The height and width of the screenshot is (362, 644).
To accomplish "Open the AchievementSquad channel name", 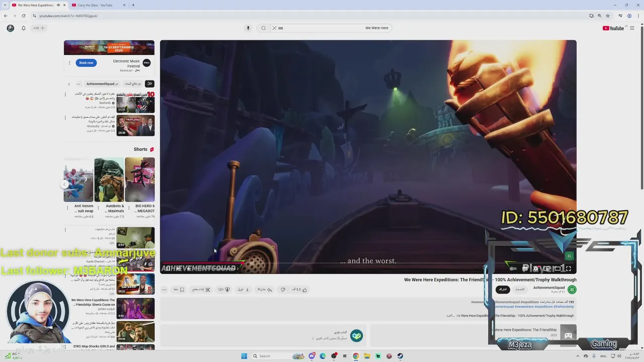I will tap(549, 288).
